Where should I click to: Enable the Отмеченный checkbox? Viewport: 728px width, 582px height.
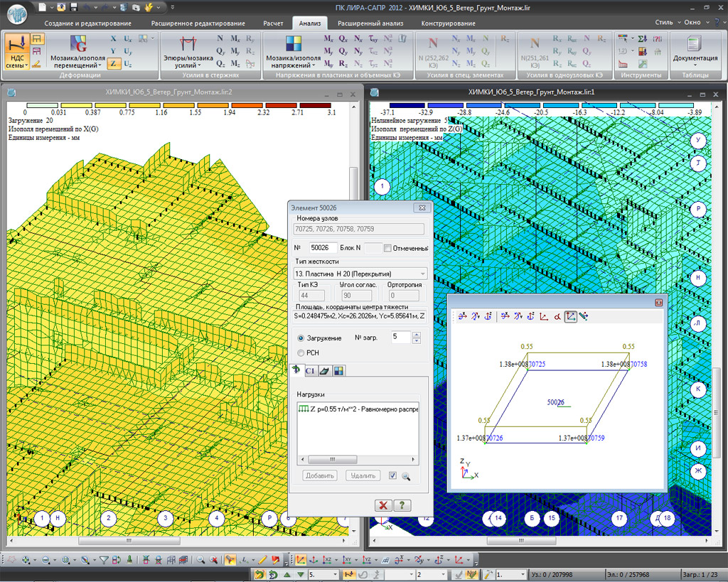point(387,248)
